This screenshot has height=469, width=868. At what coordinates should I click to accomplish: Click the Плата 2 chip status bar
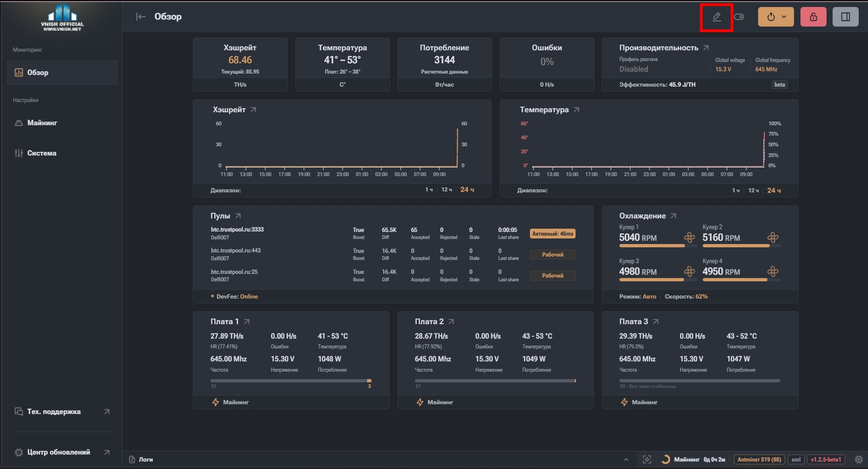495,381
